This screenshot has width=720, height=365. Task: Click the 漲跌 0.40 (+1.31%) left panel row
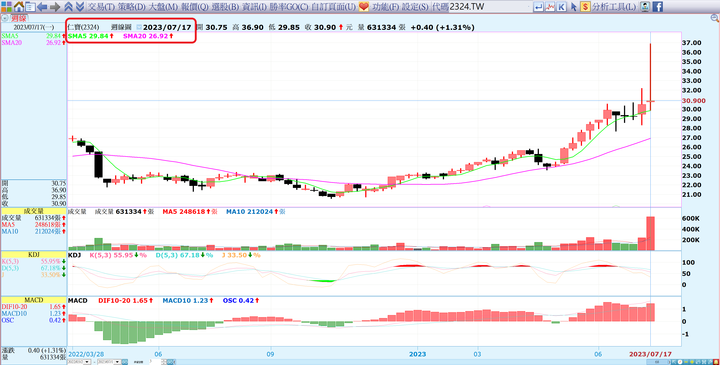pyautogui.click(x=34, y=350)
